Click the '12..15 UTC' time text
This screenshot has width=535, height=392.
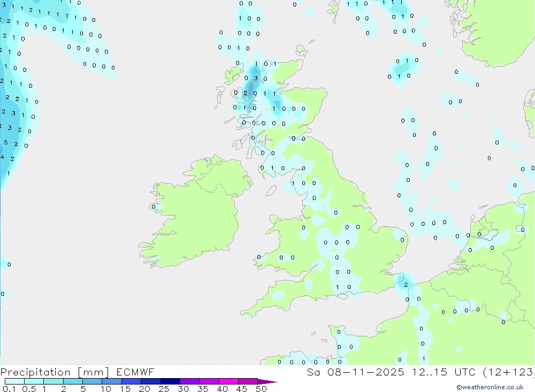click(444, 372)
